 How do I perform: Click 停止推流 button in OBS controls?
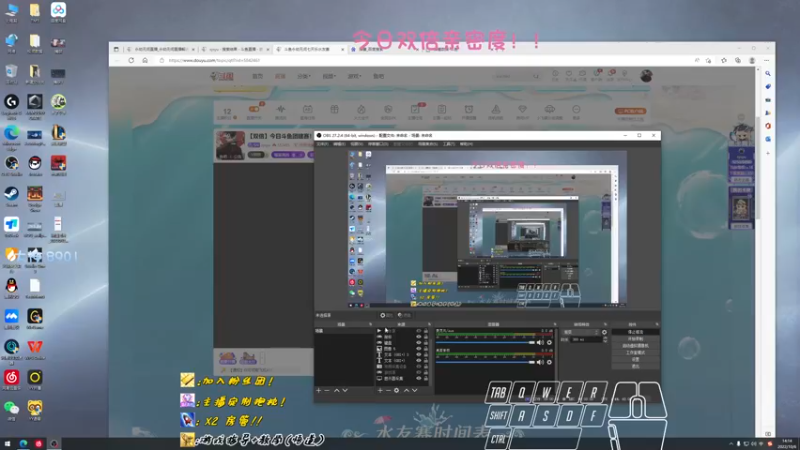[x=636, y=332]
